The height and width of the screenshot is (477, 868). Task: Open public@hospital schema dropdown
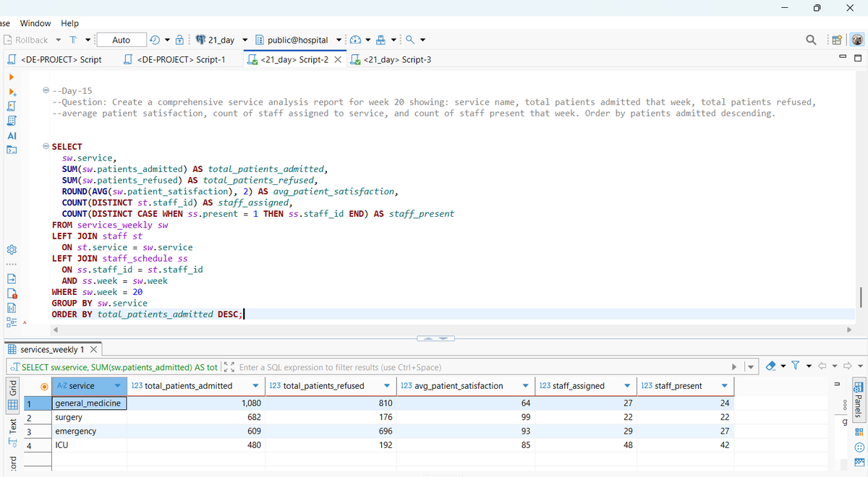pyautogui.click(x=338, y=40)
